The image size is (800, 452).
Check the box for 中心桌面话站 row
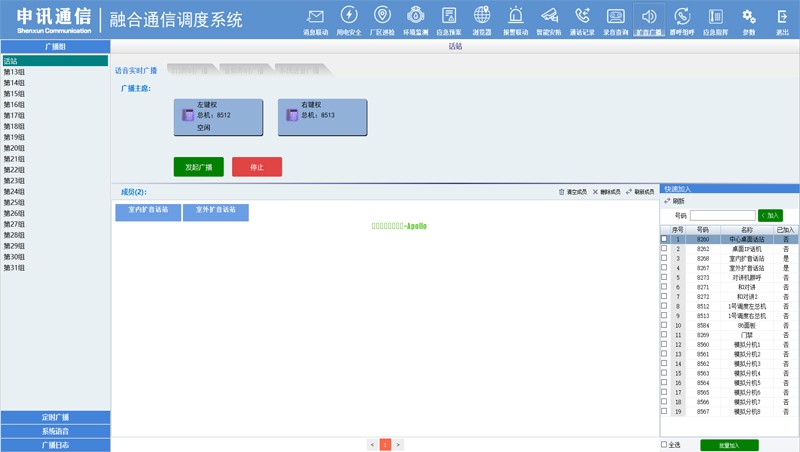click(x=664, y=240)
